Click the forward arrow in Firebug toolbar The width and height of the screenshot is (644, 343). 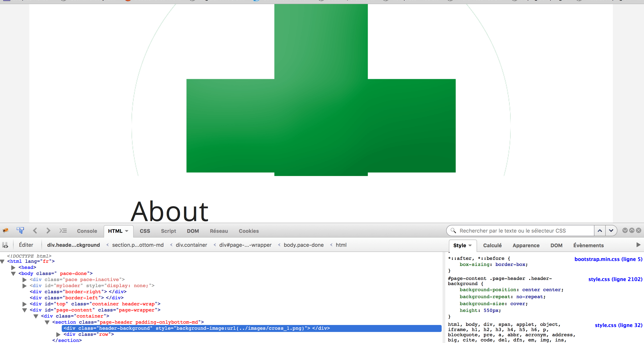[48, 231]
